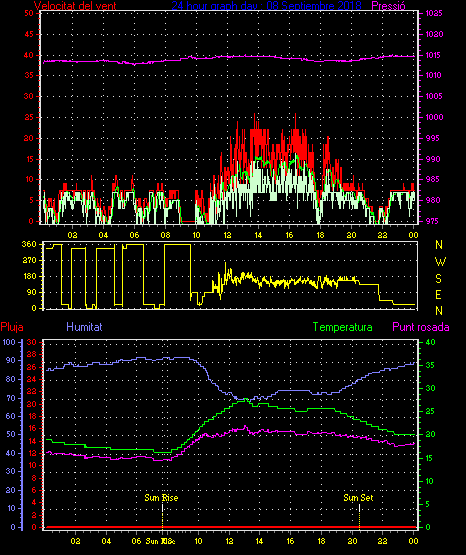Click the red "28" rain axis value
The width and height of the screenshot is (466, 555).
[x=31, y=354]
